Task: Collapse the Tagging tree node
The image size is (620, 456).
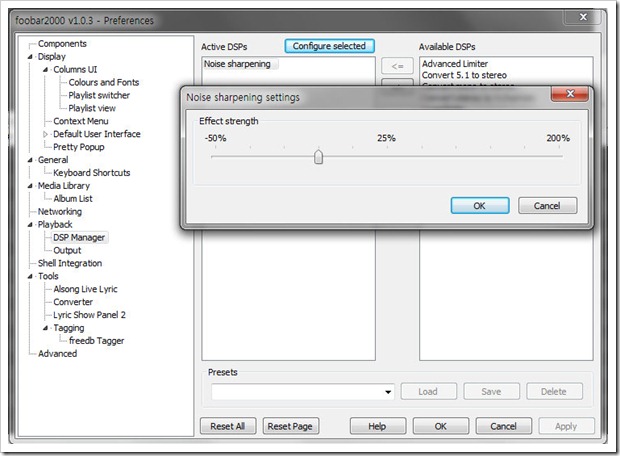Action: pos(45,328)
